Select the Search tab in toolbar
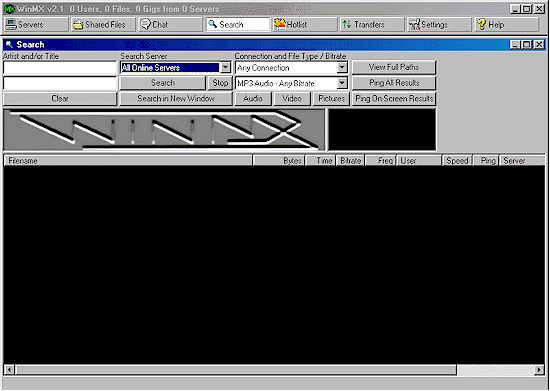This screenshot has height=391, width=550. tap(238, 25)
